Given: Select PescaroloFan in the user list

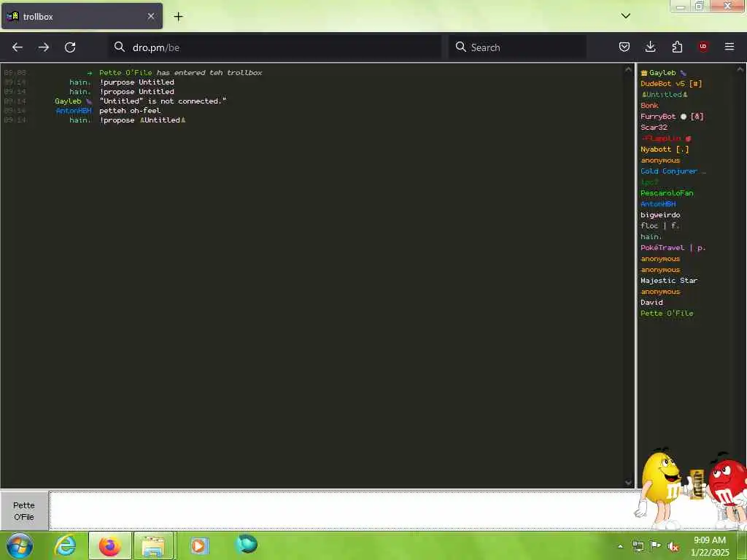Looking at the screenshot, I should click(667, 193).
